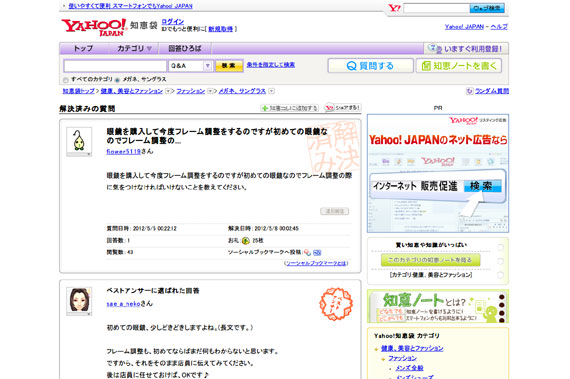The image size is (570, 379).
Task: Click the social bookmark icon in question details
Action: coord(307,252)
